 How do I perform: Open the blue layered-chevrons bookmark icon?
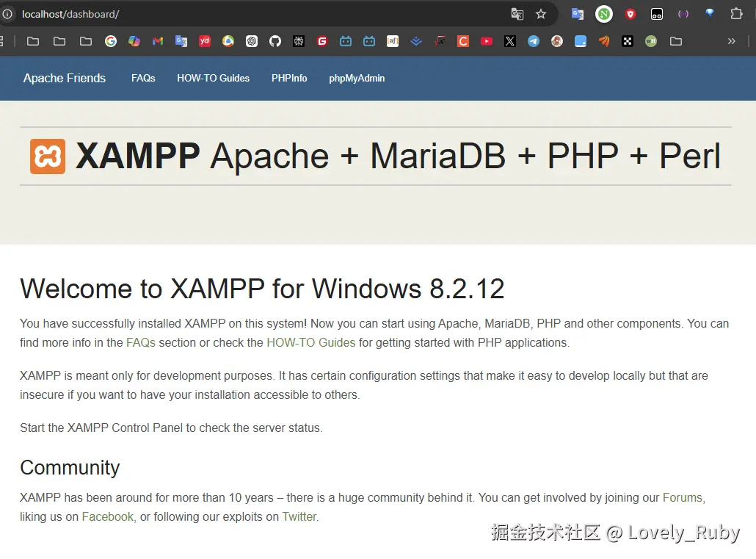(x=416, y=41)
